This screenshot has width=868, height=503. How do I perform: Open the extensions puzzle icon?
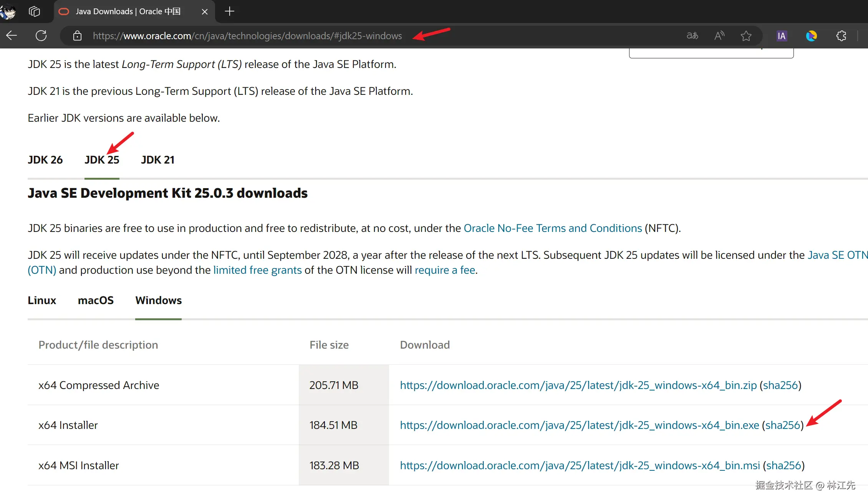click(x=841, y=36)
